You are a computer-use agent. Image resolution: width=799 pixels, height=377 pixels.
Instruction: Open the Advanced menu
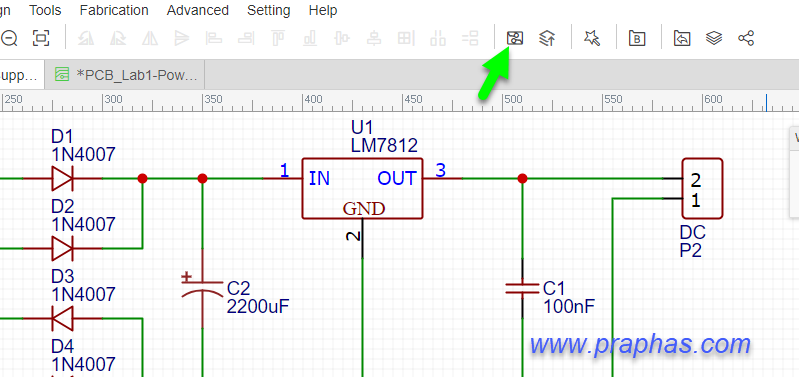(x=198, y=10)
